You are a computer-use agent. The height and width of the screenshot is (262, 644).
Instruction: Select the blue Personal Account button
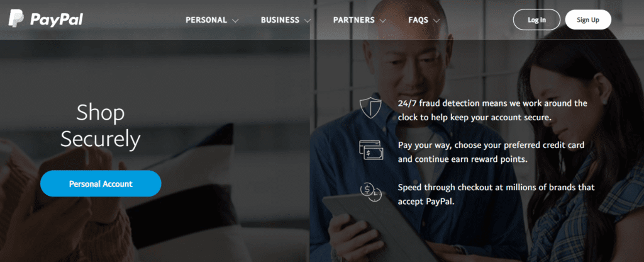[x=101, y=183]
